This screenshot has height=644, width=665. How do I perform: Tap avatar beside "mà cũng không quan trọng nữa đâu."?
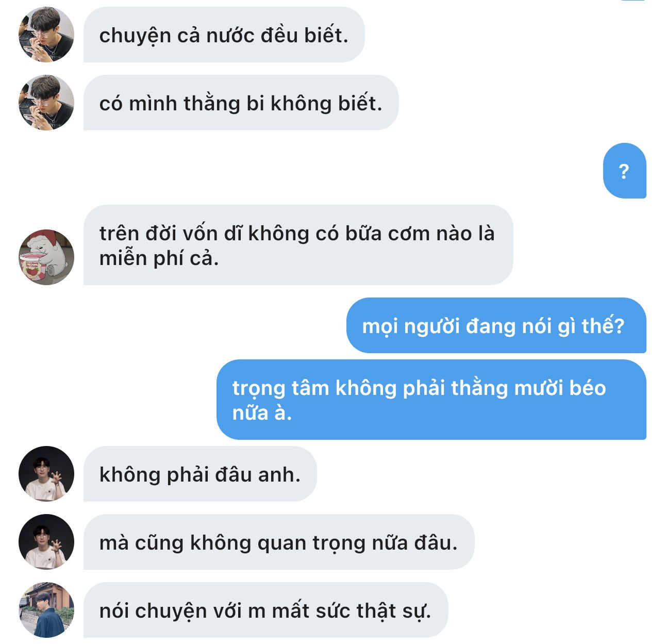click(46, 542)
